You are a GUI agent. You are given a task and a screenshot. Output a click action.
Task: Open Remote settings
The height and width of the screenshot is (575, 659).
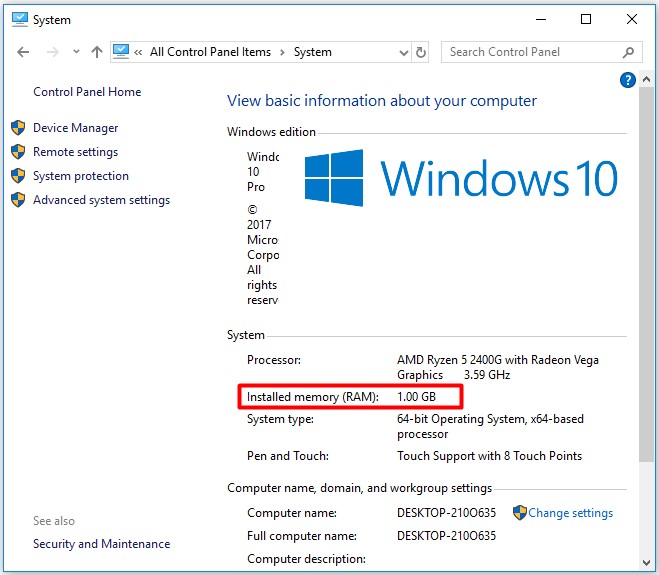coord(76,152)
